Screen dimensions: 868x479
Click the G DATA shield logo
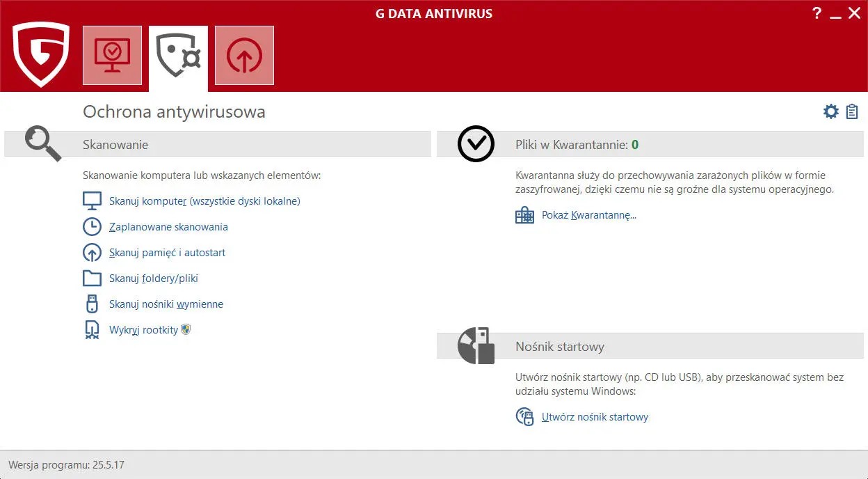click(x=41, y=54)
